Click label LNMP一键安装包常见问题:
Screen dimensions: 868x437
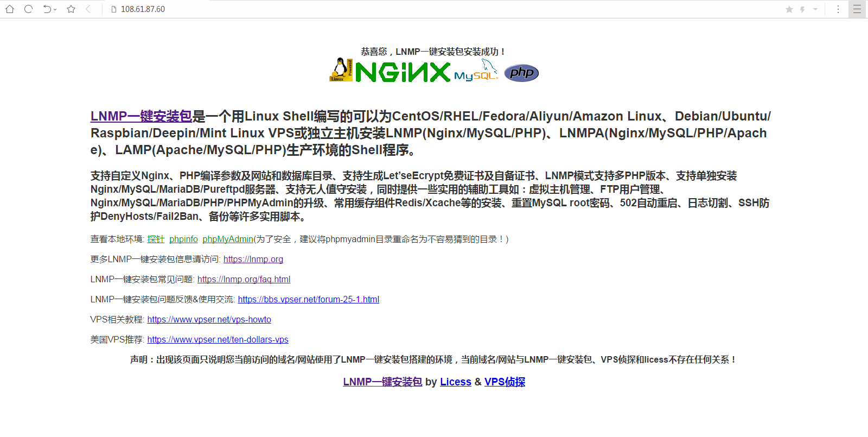click(142, 280)
